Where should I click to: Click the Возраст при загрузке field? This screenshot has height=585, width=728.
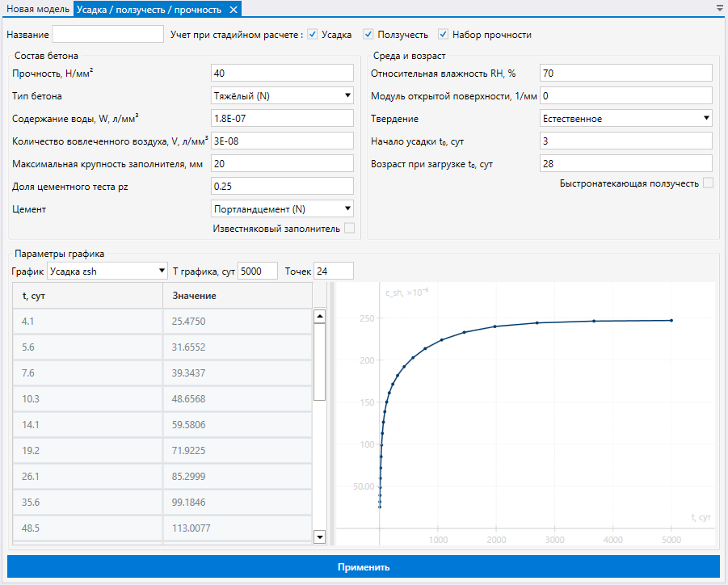tap(626, 163)
